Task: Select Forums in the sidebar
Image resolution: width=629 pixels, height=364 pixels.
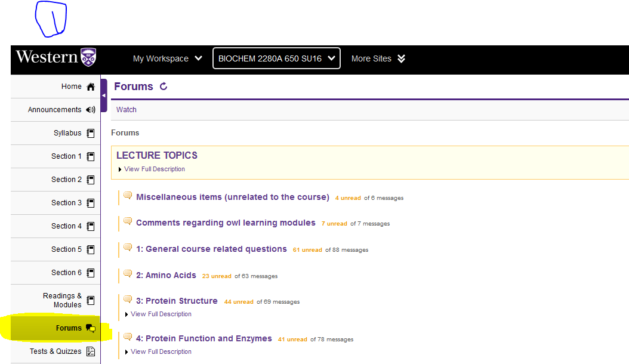Action: tap(55, 328)
